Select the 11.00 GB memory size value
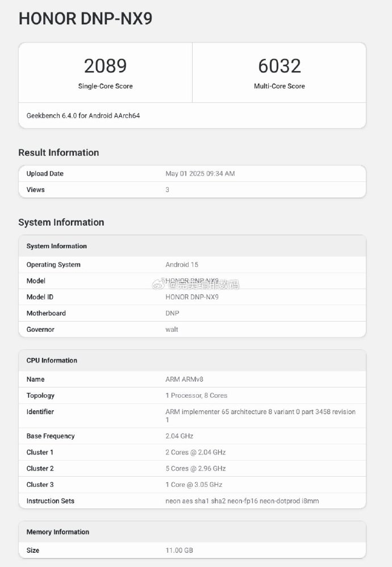This screenshot has height=567, width=392. coord(180,550)
